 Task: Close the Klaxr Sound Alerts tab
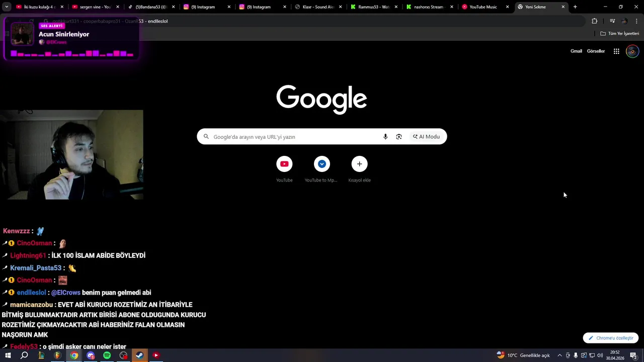(341, 7)
